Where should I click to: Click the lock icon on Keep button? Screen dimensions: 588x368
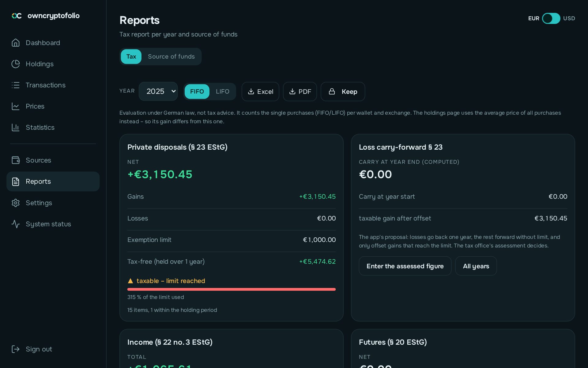tap(332, 91)
